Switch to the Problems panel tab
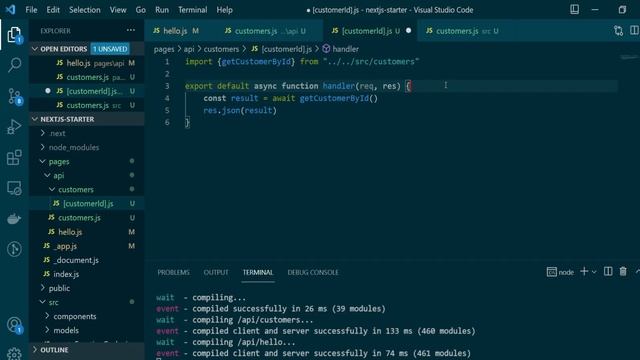Screen dimensions: 640x360 tap(173, 272)
